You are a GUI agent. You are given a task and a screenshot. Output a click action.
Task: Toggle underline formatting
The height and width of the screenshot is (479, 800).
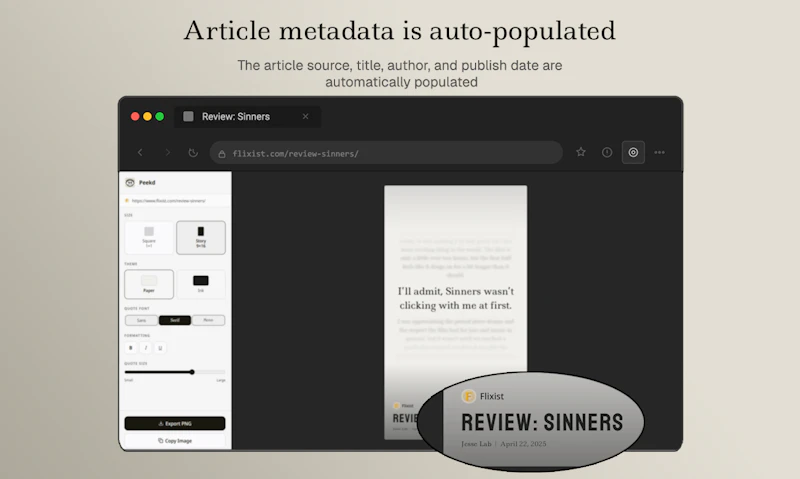point(160,348)
